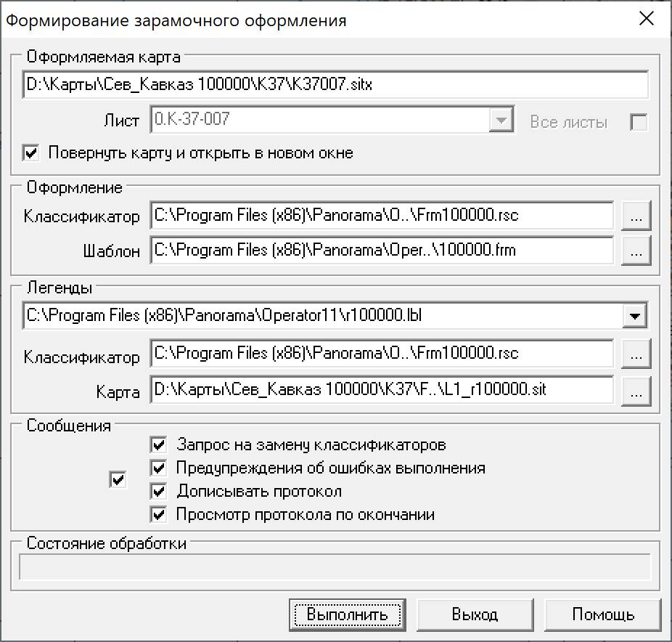This screenshot has width=672, height=642.
Task: Uncheck Запрос на замену классификаторов
Action: pos(158,444)
